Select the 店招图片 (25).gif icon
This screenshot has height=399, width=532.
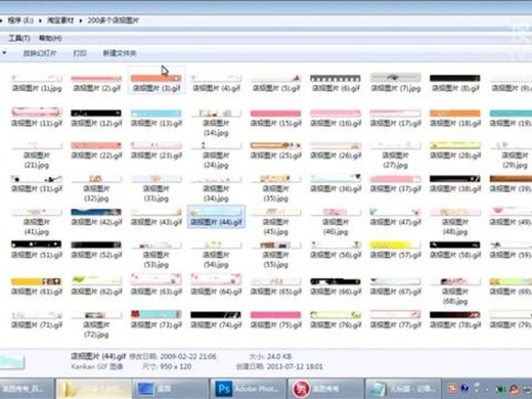tap(275, 146)
